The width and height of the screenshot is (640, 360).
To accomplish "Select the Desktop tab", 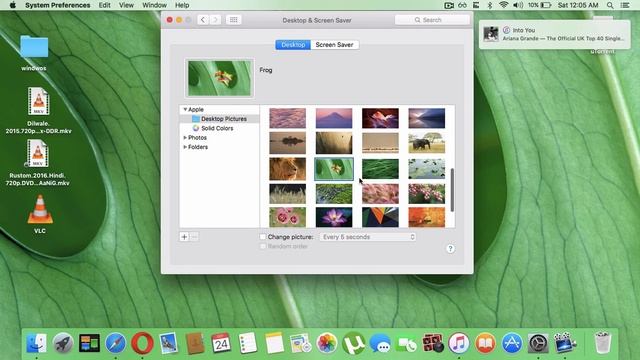I will click(x=293, y=45).
